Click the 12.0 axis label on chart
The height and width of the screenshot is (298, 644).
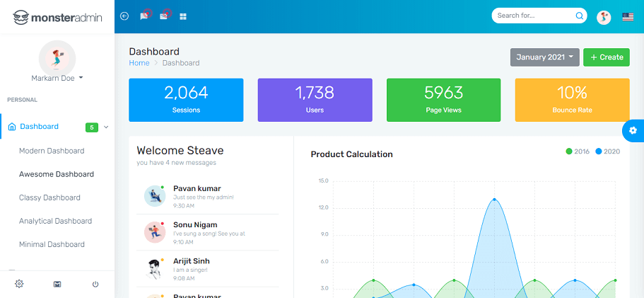(323, 207)
